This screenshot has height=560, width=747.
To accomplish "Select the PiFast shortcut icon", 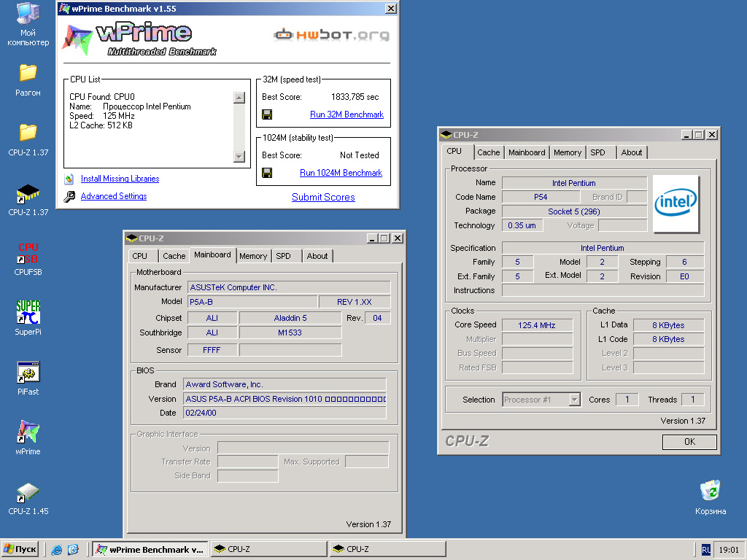I will [28, 372].
